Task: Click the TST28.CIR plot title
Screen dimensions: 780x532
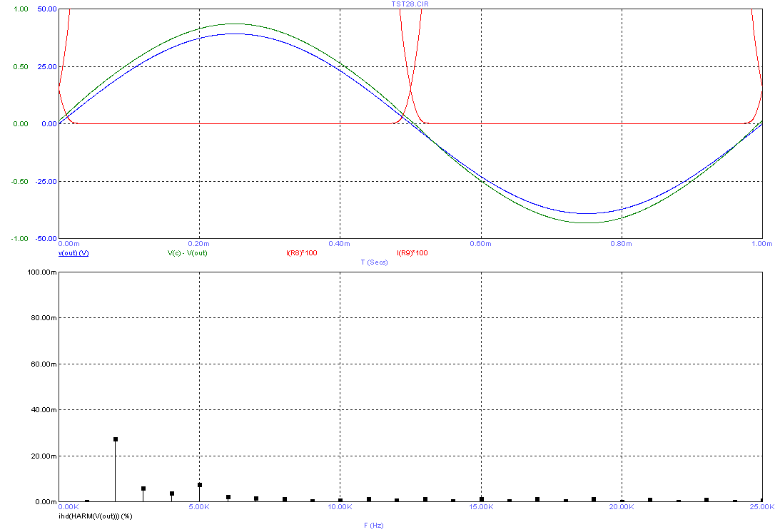Action: pos(410,4)
